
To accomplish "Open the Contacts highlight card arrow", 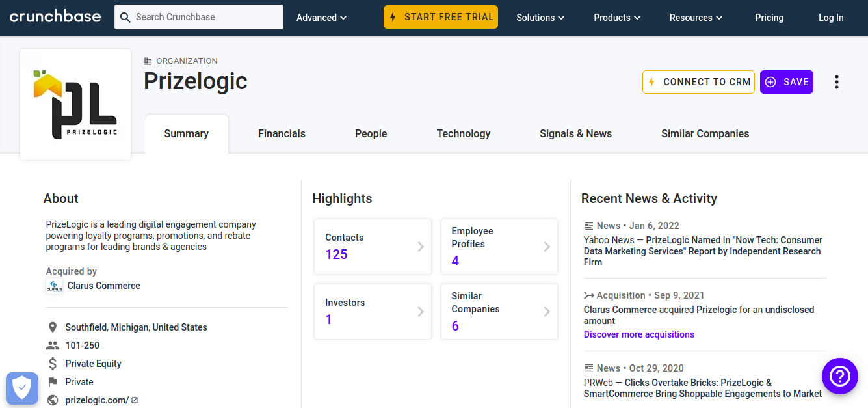I will 421,247.
